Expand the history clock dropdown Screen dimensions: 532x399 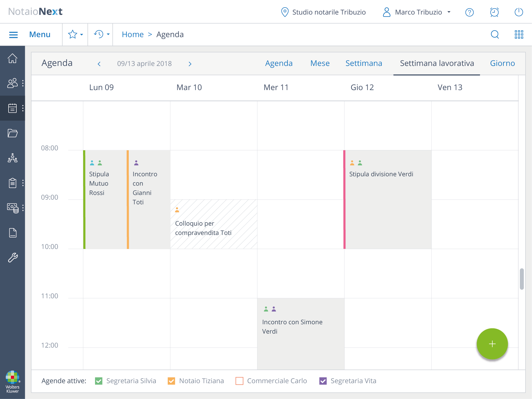(101, 34)
